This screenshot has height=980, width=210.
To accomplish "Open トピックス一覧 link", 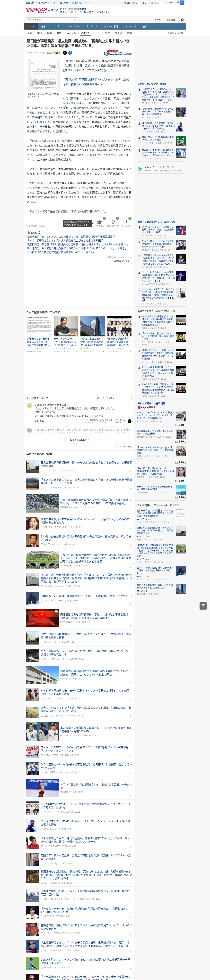I will (175, 33).
